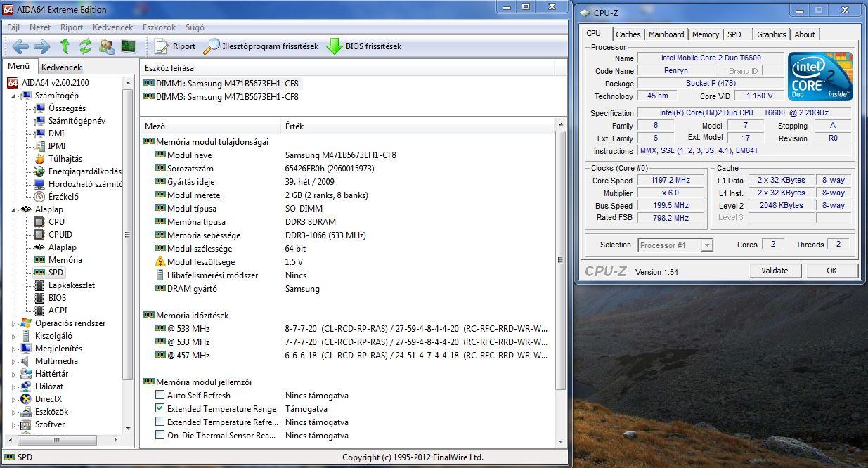Open the Fájl menu
Image resolution: width=868 pixels, height=468 pixels.
point(13,27)
